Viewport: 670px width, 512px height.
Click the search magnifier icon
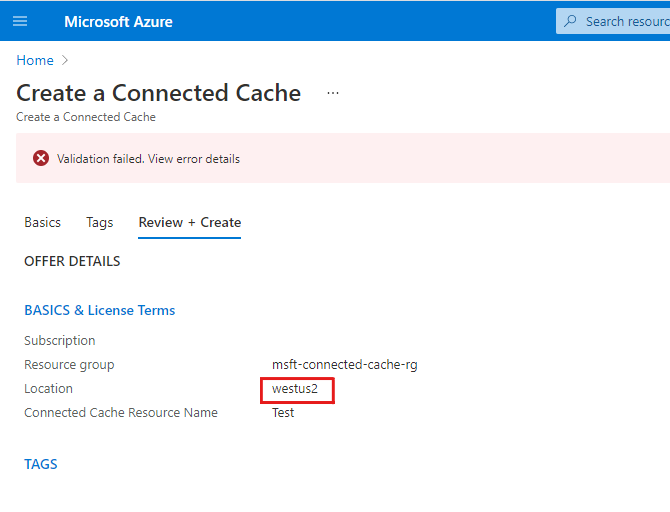pos(571,21)
